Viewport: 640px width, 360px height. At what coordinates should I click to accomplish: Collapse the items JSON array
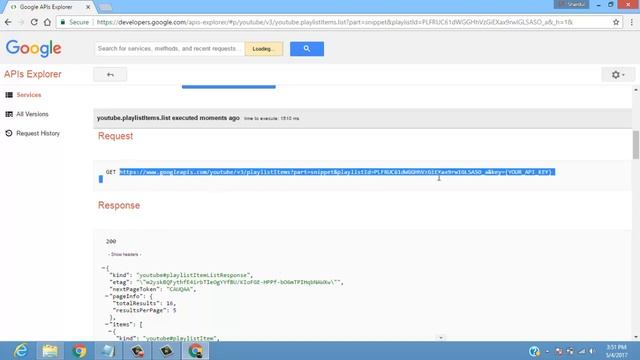tap(107, 324)
